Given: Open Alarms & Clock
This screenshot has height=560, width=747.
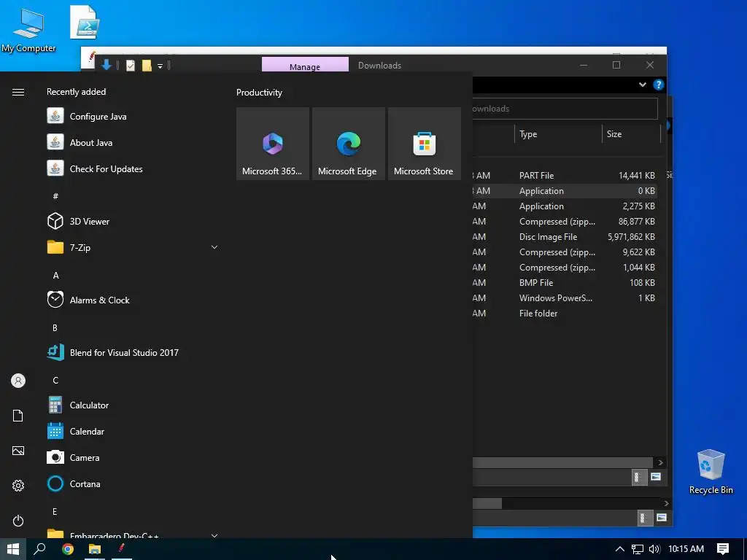Looking at the screenshot, I should click(133, 300).
